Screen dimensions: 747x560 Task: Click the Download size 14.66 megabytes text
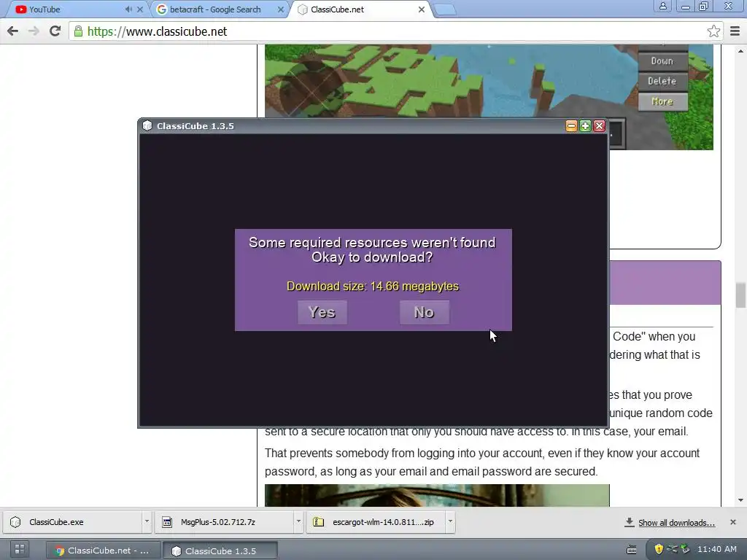[x=373, y=286]
